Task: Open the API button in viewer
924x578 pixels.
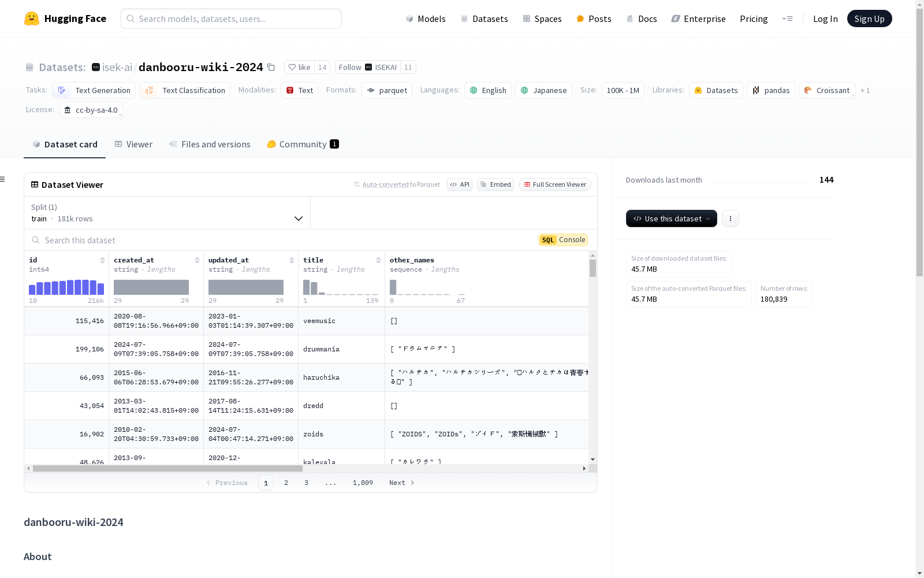Action: click(x=460, y=184)
